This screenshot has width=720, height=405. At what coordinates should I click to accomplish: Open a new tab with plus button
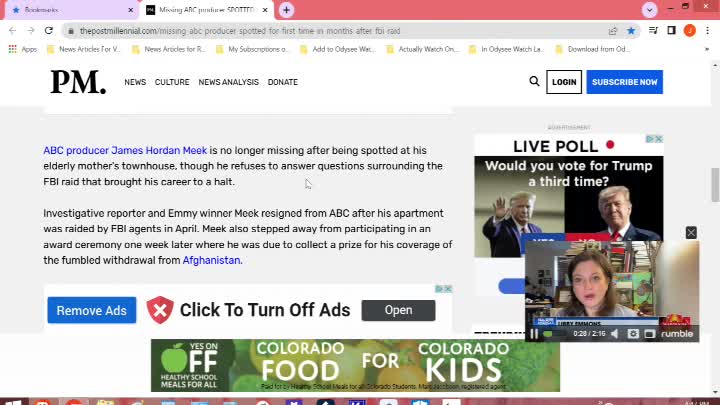coord(286,10)
